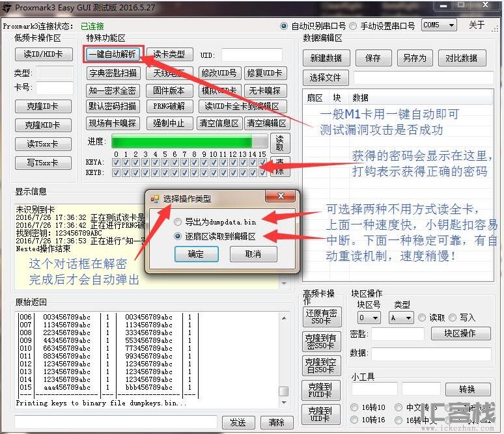This screenshot has width=504, height=434.
Task: Click the 数据 input field in 块区操作
Action: (x=431, y=354)
